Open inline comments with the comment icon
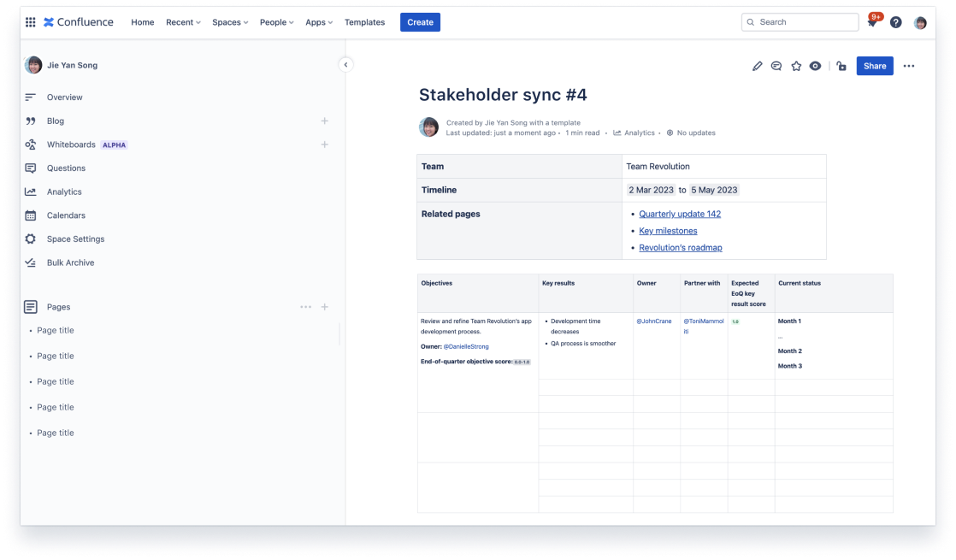 coord(776,66)
